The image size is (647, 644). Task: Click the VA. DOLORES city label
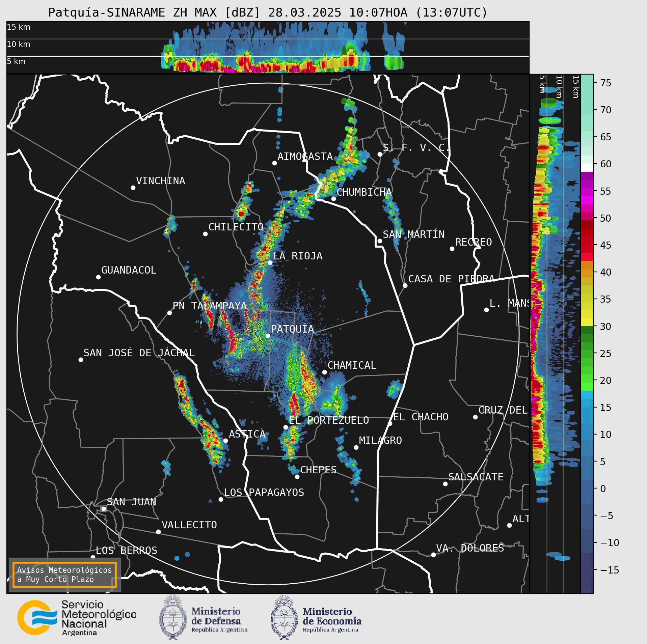click(470, 548)
